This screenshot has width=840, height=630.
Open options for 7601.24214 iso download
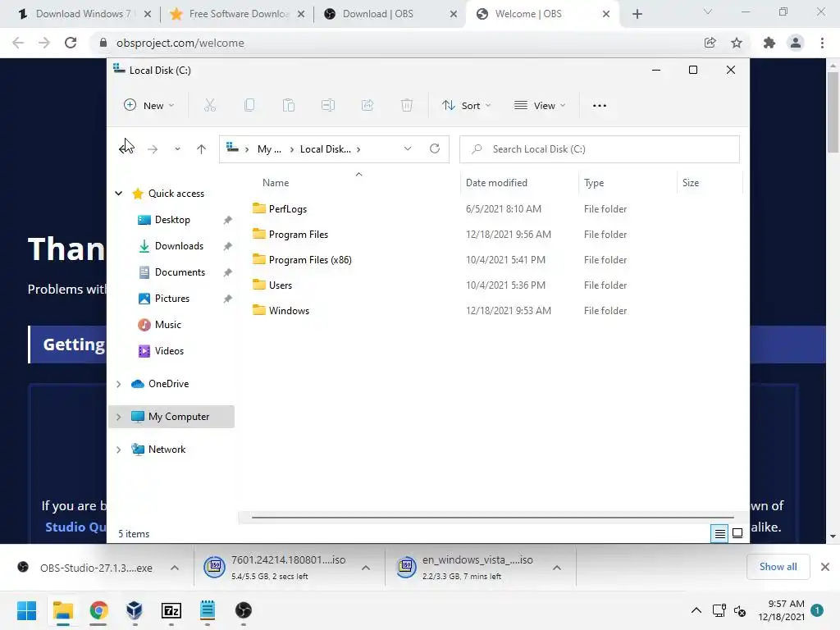(x=365, y=568)
